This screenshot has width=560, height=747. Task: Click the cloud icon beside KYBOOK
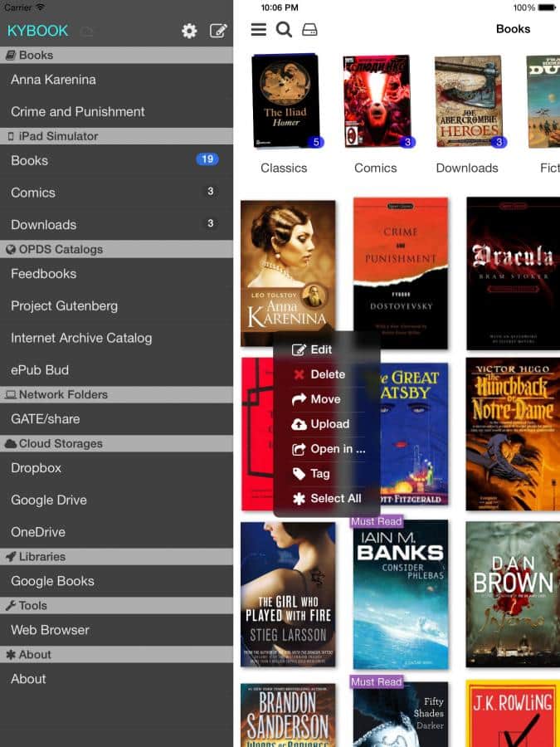pos(87,32)
